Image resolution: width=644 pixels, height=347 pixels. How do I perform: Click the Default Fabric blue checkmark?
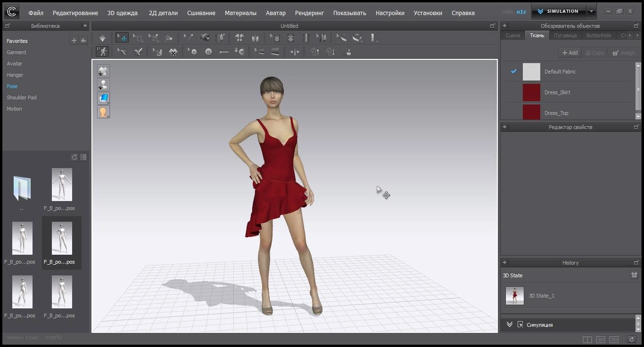[514, 72]
